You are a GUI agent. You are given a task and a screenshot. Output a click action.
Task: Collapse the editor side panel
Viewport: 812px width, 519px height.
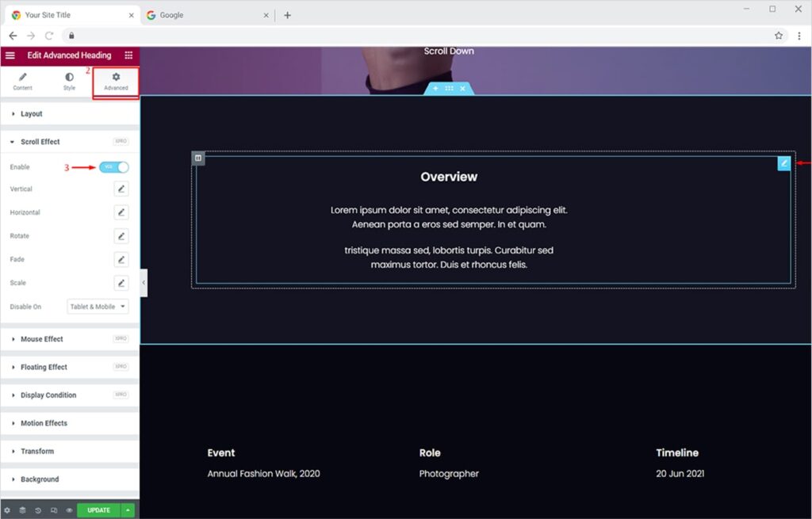tap(144, 282)
